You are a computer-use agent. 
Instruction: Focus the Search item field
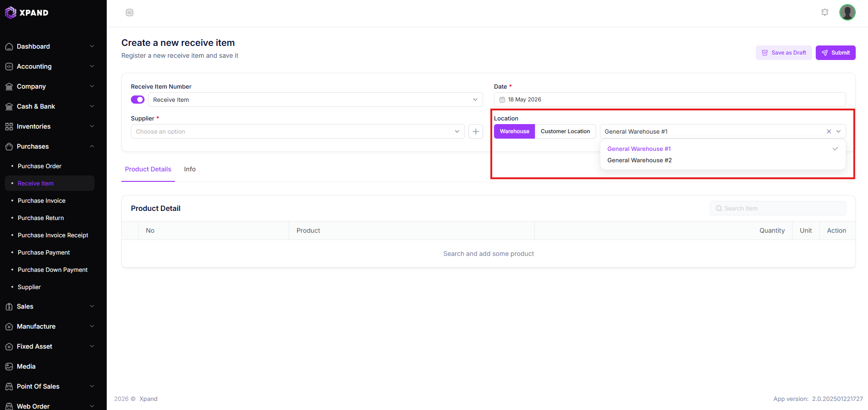tap(778, 208)
